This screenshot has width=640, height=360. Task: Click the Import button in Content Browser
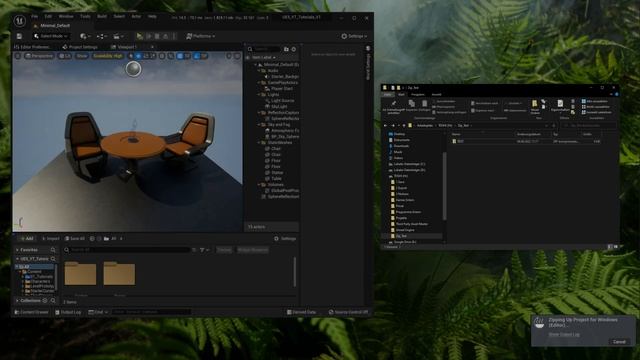pos(51,238)
